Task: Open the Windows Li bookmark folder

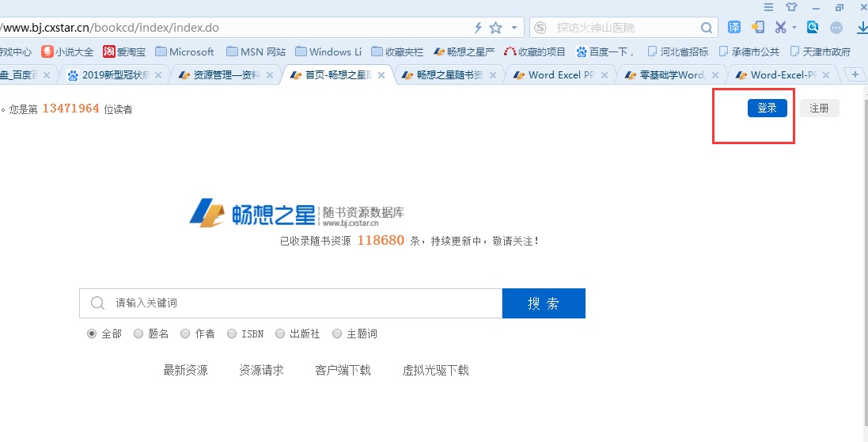Action: click(x=328, y=51)
